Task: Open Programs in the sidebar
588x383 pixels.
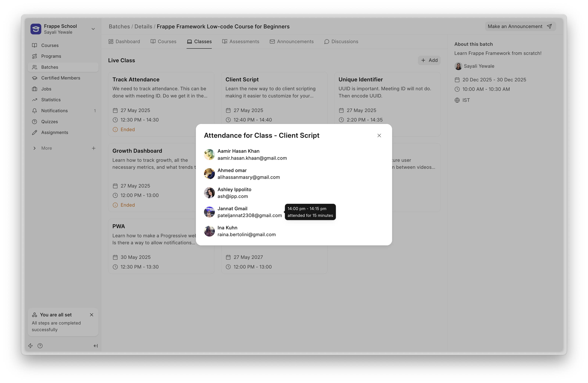Action: [x=63, y=56]
